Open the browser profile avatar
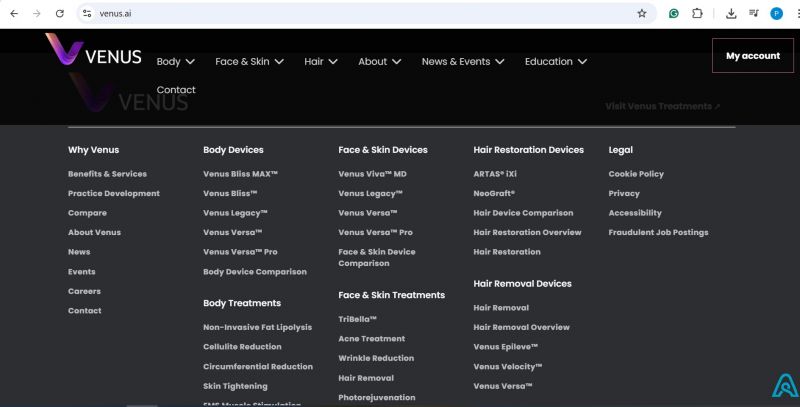Screen dimensions: 800x407 coord(777,14)
